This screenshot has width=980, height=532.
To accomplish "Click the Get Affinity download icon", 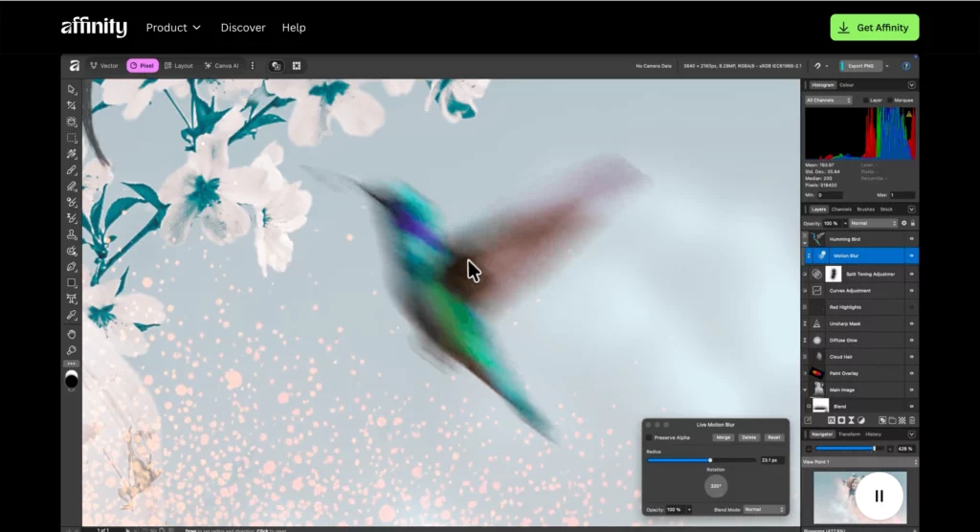I will click(x=844, y=28).
